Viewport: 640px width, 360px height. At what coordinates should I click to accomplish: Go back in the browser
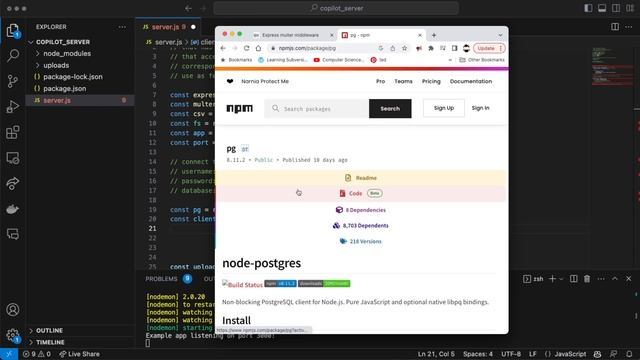[223, 48]
